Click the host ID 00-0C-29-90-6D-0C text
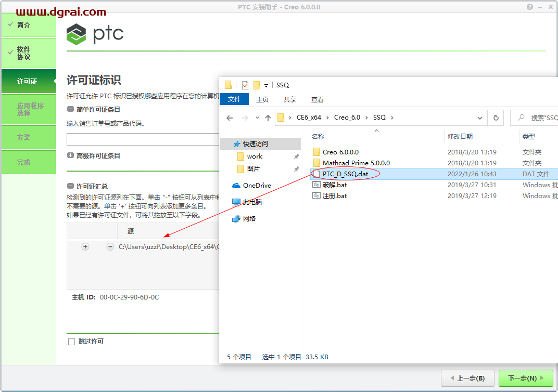 129,297
